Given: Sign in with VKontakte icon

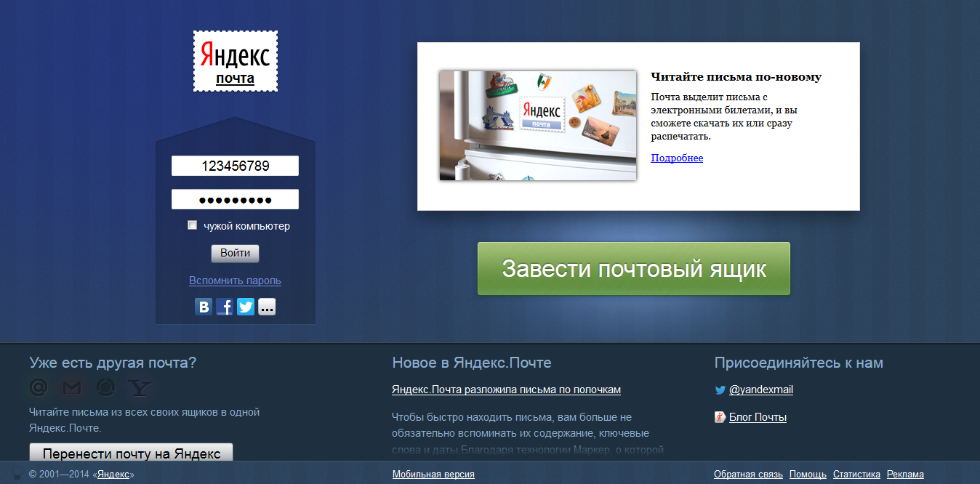Looking at the screenshot, I should [x=204, y=307].
